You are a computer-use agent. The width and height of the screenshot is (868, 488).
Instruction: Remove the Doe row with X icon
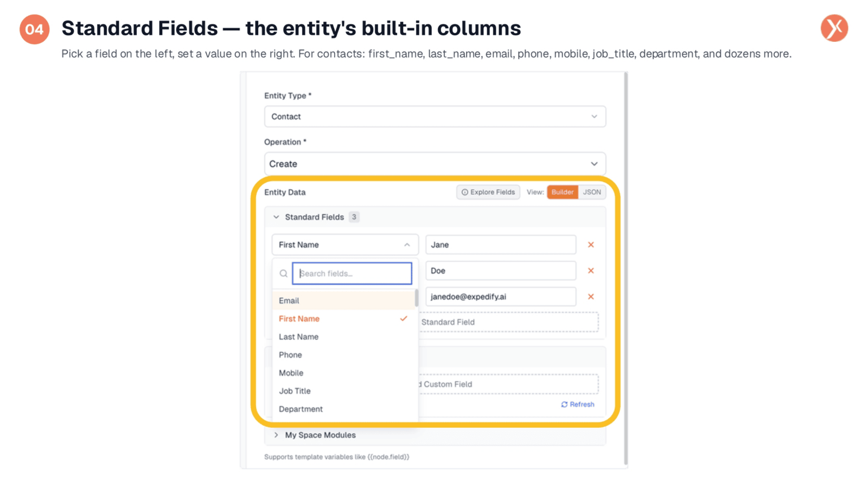[591, 271]
